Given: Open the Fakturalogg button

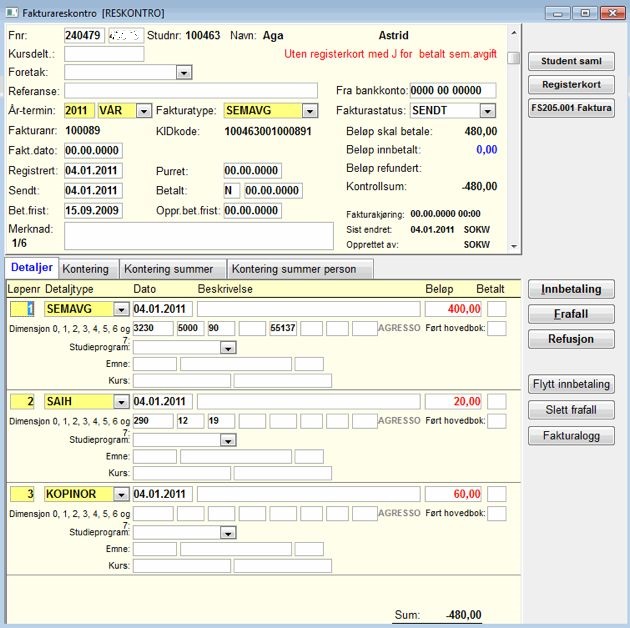Looking at the screenshot, I should pos(571,436).
